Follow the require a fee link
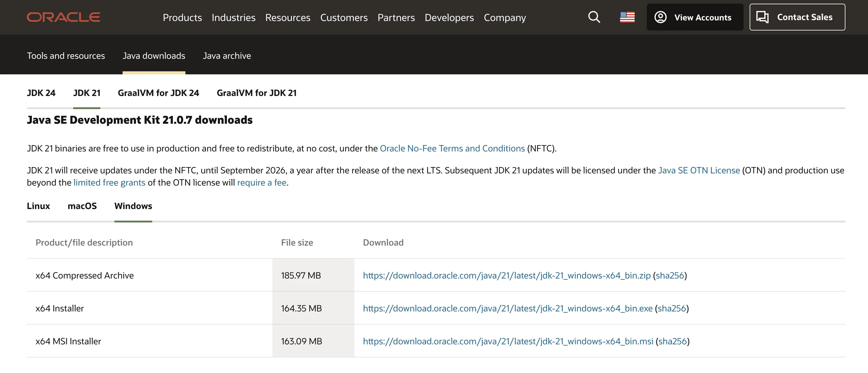 (x=262, y=183)
